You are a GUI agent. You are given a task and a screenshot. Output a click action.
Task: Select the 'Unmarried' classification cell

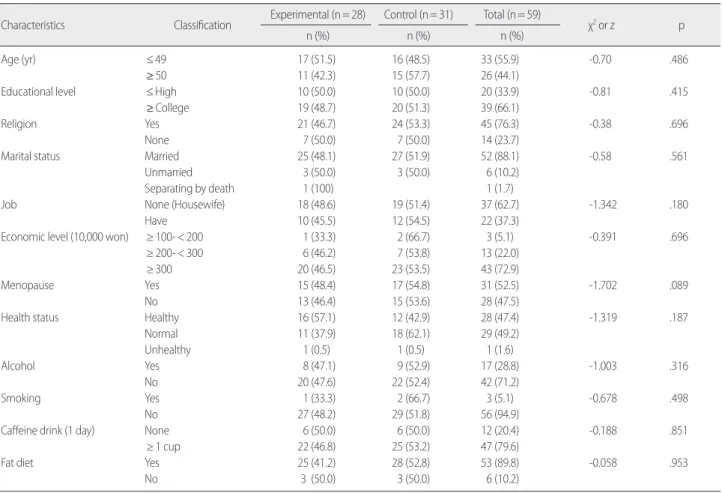[169, 172]
